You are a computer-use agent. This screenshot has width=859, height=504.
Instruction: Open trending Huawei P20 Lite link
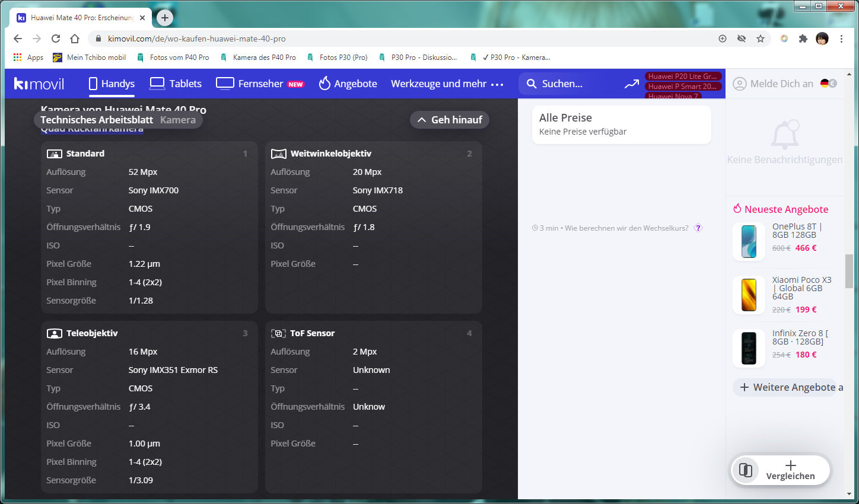coord(683,76)
